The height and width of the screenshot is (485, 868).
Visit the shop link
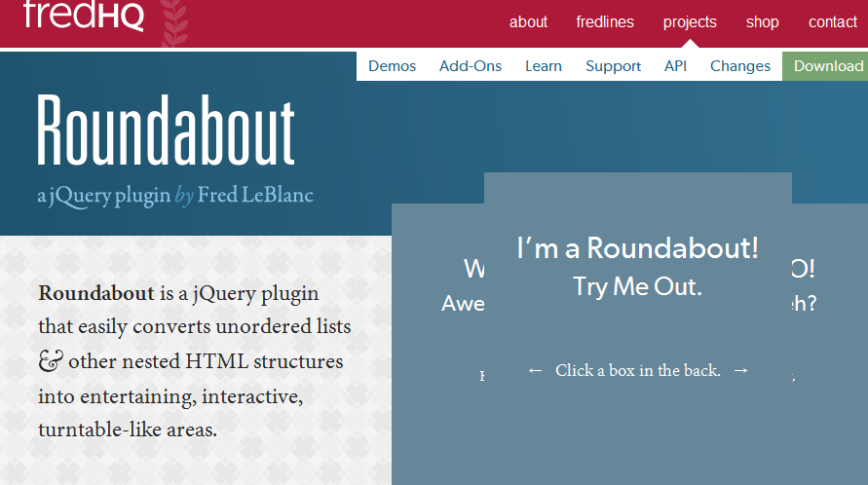tap(762, 22)
